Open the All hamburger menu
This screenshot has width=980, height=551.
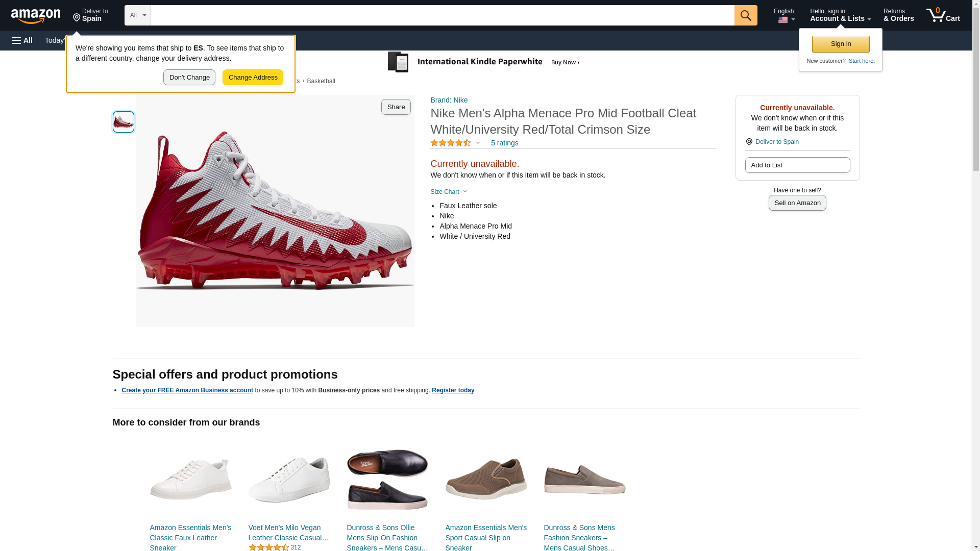click(x=22, y=40)
